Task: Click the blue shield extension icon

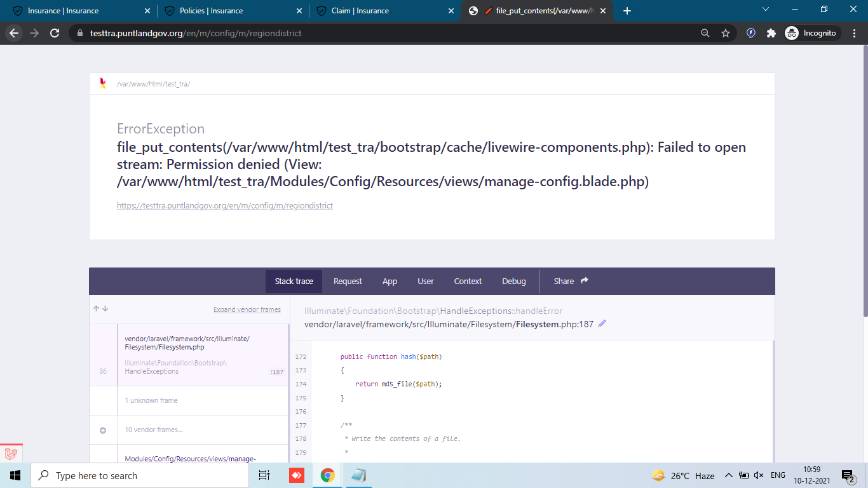Action: coord(751,33)
